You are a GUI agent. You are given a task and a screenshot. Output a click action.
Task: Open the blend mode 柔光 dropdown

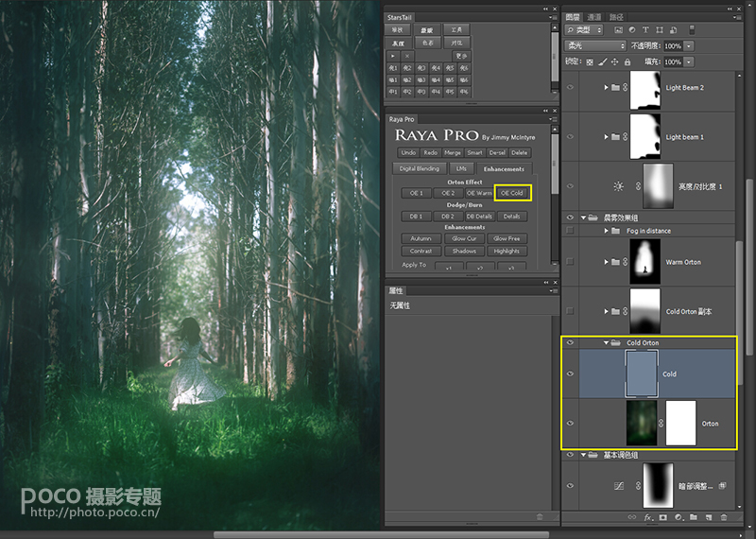pos(595,45)
